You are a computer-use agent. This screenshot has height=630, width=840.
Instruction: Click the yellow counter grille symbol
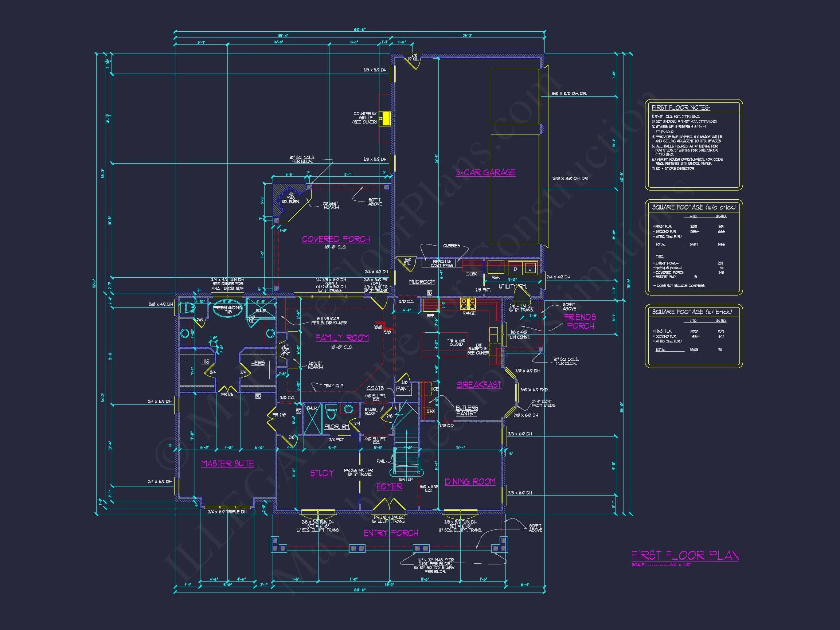[x=386, y=118]
